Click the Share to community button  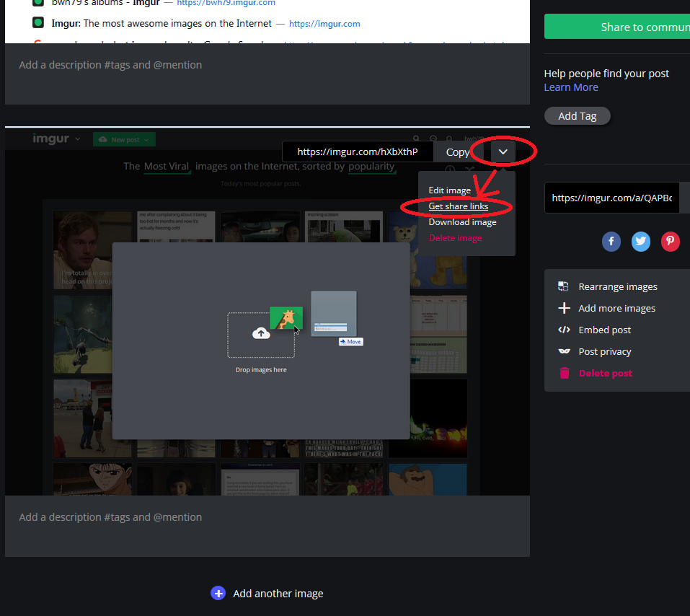pos(617,27)
